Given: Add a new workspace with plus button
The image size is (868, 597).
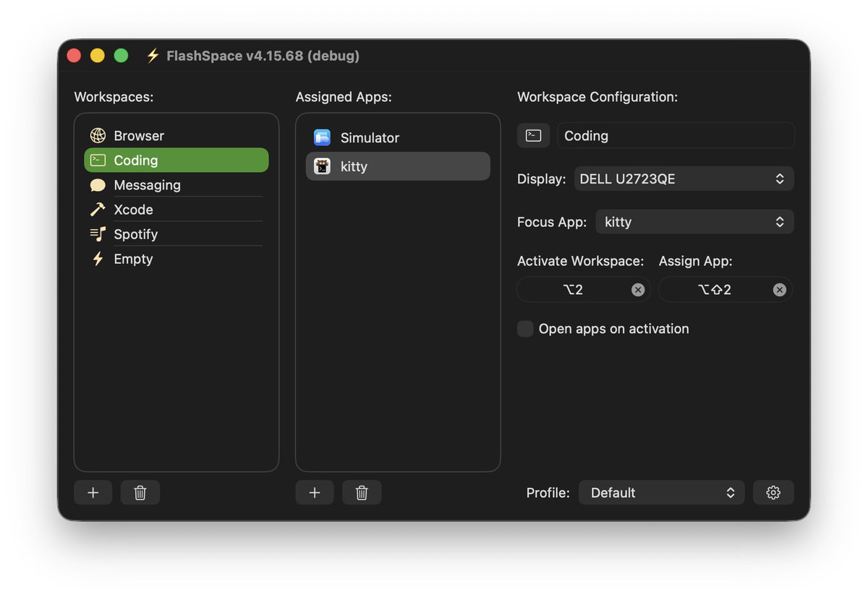Looking at the screenshot, I should point(93,492).
